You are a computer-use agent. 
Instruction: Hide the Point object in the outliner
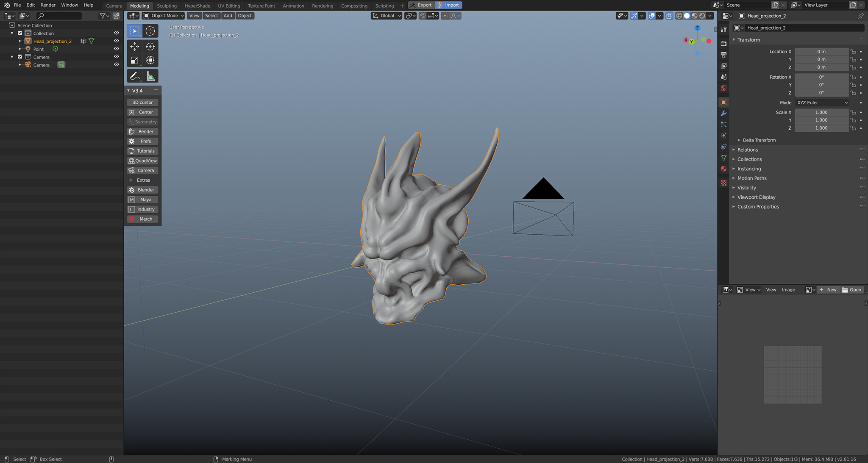(x=116, y=49)
